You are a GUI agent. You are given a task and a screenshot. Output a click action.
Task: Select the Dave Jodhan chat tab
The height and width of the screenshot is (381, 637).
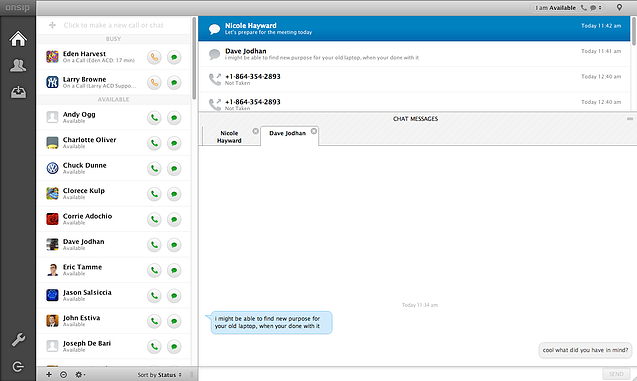click(288, 133)
